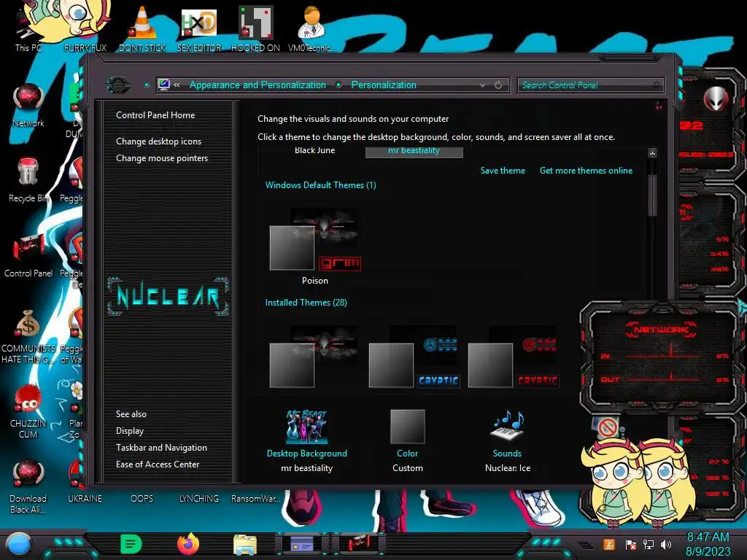Open File Explorer from the taskbar
This screenshot has height=560, width=747.
coord(245,544)
